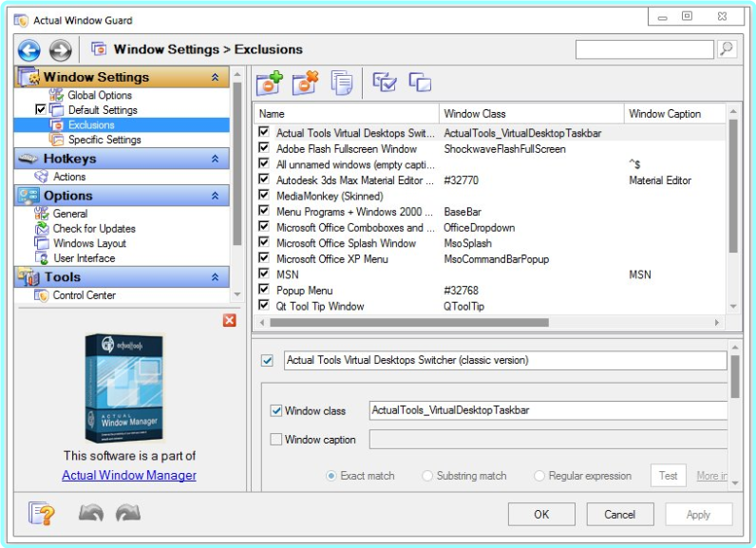Collapse the Tools section
Image resolution: width=756 pixels, height=548 pixels.
[x=216, y=277]
